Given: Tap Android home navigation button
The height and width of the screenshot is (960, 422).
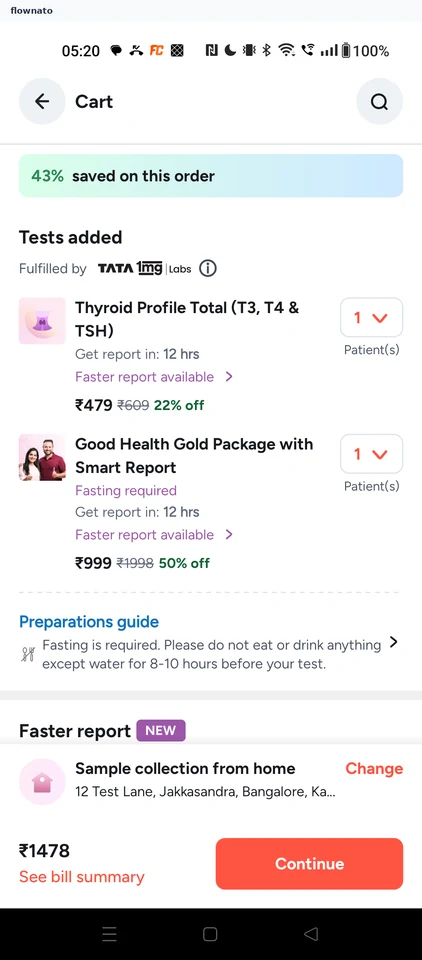Looking at the screenshot, I should click(210, 934).
